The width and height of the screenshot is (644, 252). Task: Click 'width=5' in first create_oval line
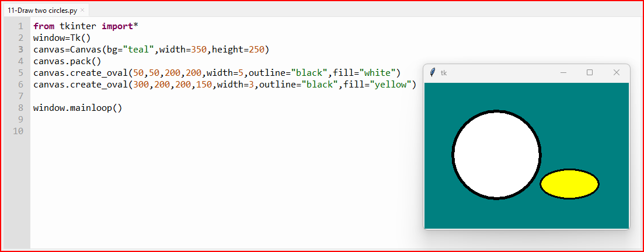point(225,73)
